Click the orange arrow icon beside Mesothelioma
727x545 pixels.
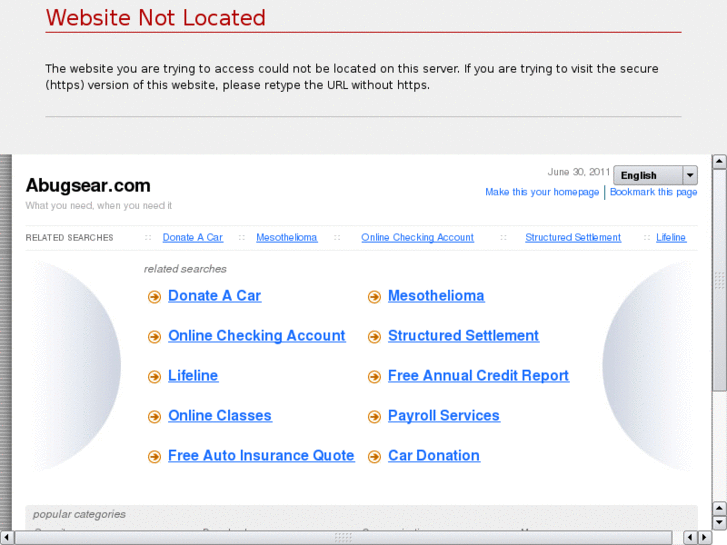pos(374,296)
